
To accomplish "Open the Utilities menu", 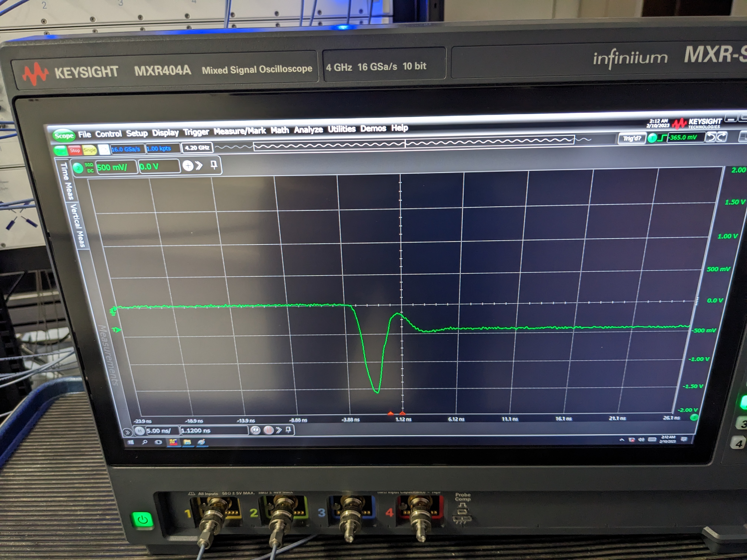I will tap(341, 129).
